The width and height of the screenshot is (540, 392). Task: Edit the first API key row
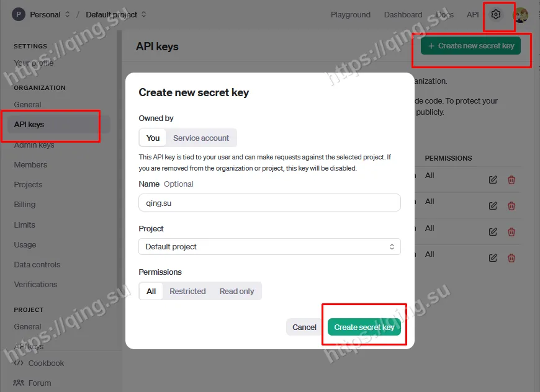tap(493, 180)
